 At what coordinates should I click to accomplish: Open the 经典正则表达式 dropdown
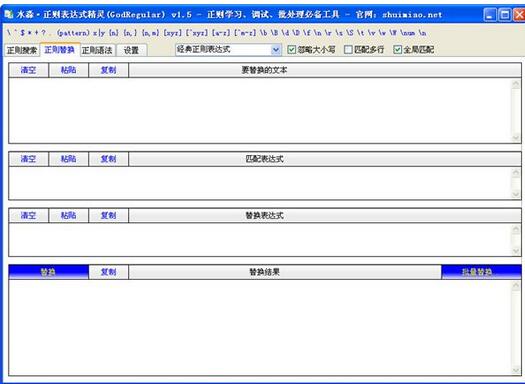point(228,50)
